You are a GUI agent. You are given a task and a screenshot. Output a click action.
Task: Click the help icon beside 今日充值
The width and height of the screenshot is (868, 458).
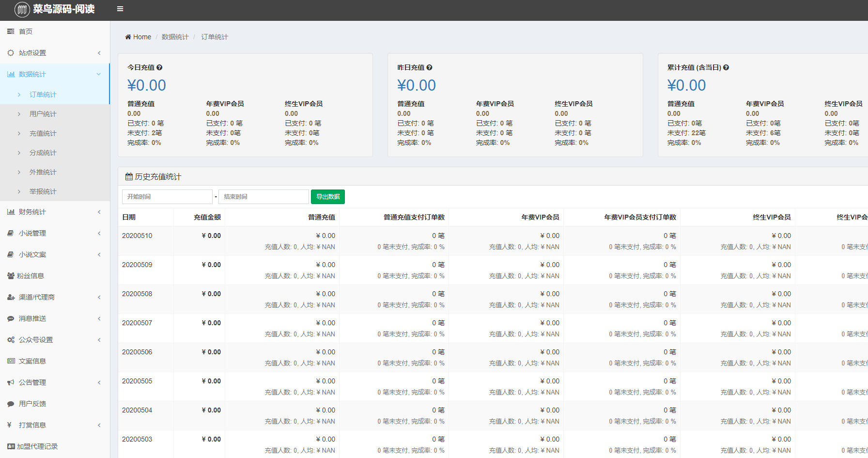click(x=159, y=68)
